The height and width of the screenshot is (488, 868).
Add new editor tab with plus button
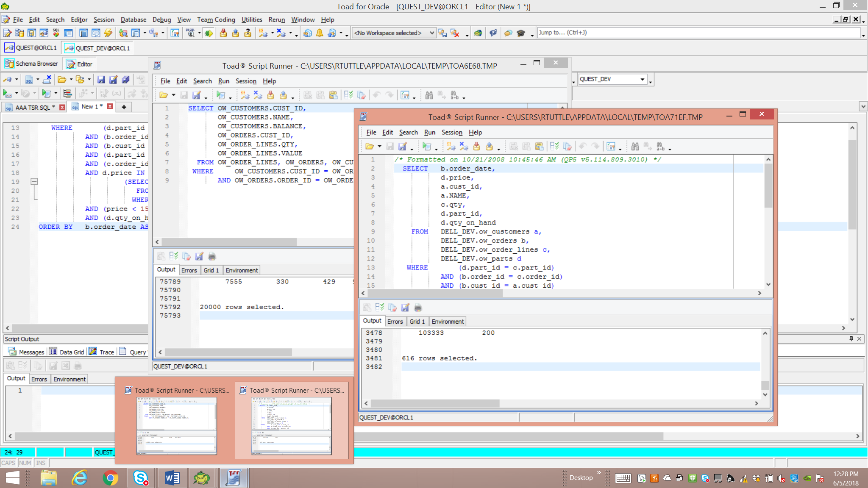(124, 107)
